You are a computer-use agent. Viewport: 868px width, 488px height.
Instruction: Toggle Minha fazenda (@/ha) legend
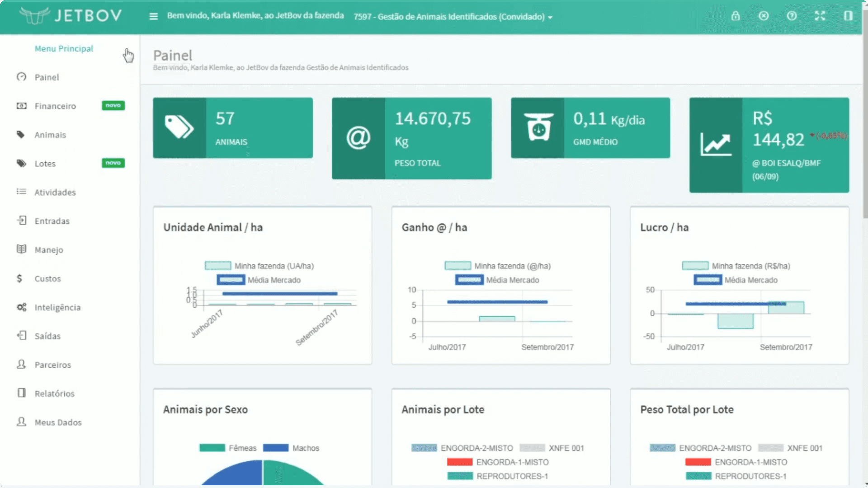(x=498, y=266)
